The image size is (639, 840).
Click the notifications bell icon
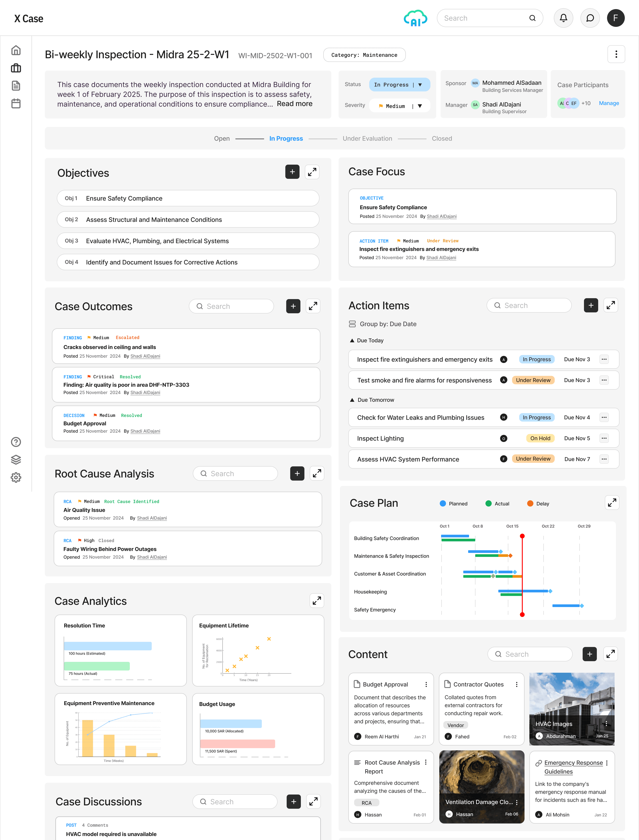(563, 18)
